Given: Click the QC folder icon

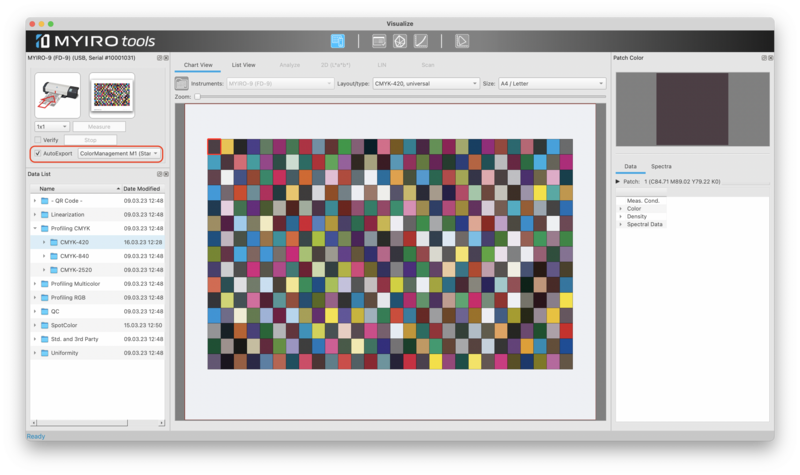Looking at the screenshot, I should tap(44, 311).
